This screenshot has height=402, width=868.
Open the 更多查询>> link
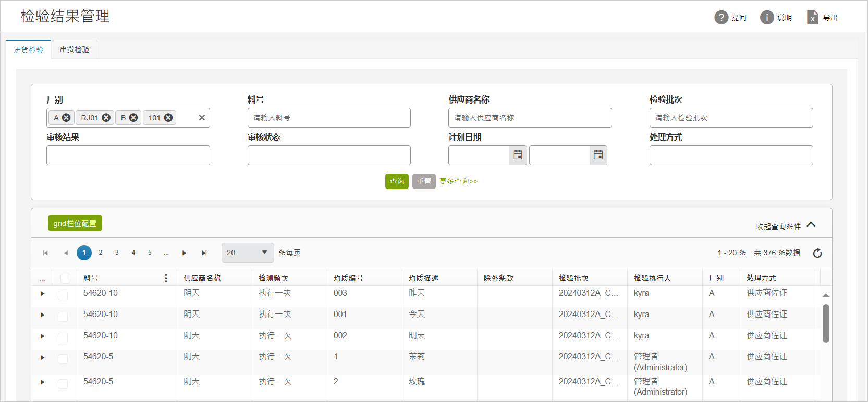click(x=458, y=181)
